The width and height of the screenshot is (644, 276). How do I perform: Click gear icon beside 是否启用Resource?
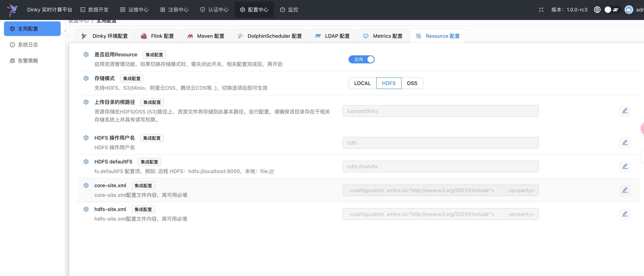86,54
